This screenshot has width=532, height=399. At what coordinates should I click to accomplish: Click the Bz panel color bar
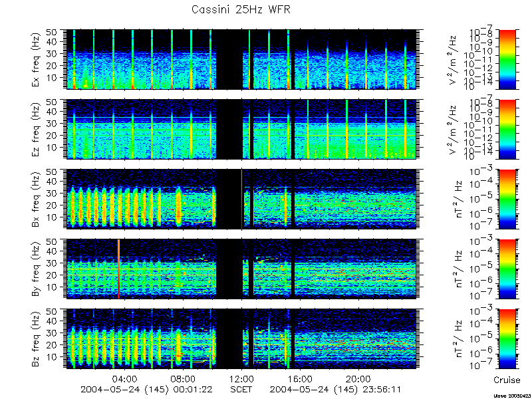(507, 338)
